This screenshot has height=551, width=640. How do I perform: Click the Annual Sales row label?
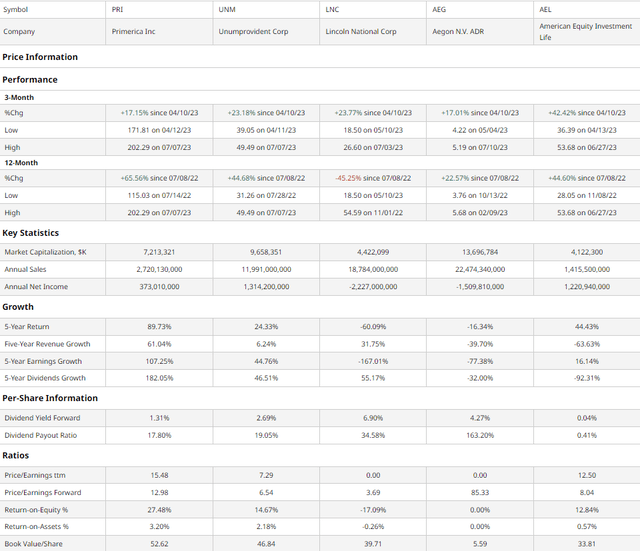click(x=25, y=269)
